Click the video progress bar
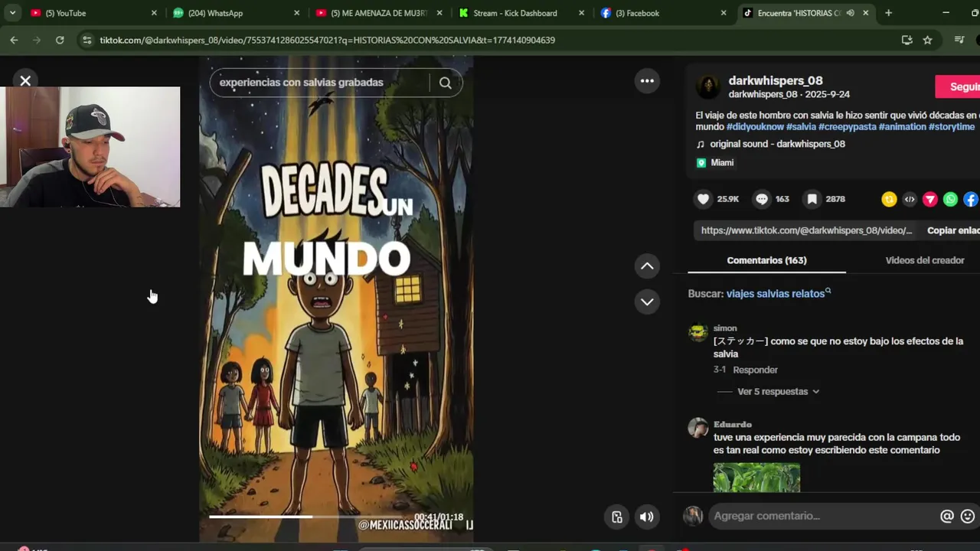Screen dimensions: 980x551 337,517
